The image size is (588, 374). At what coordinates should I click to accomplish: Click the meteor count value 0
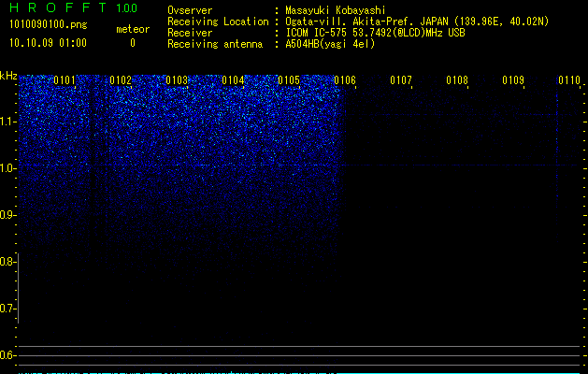click(x=133, y=43)
